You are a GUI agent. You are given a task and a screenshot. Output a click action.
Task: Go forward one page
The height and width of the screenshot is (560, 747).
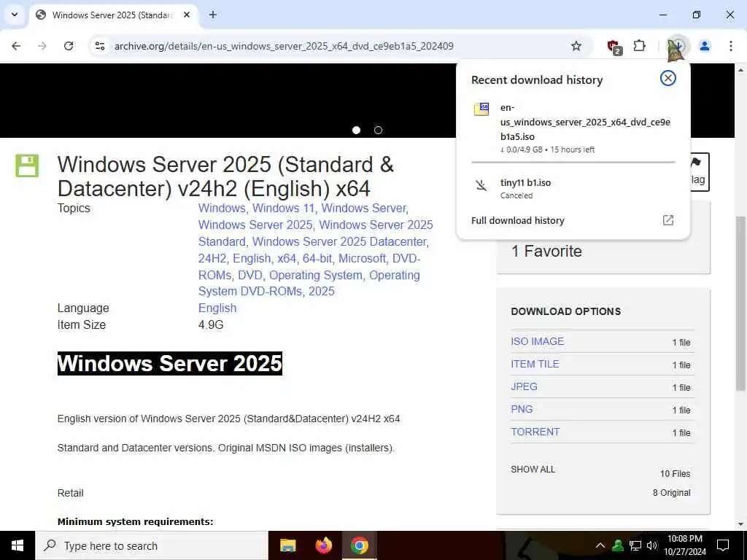pyautogui.click(x=42, y=46)
